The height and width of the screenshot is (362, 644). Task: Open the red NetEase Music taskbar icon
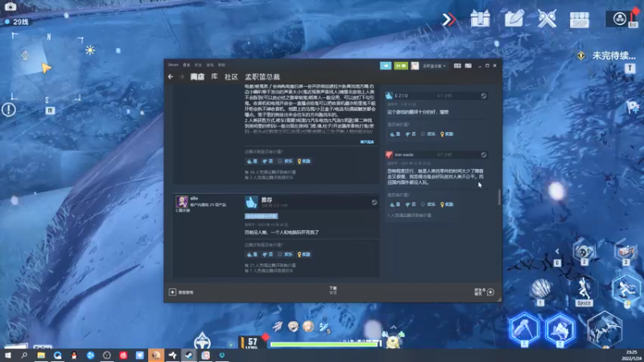(123, 356)
